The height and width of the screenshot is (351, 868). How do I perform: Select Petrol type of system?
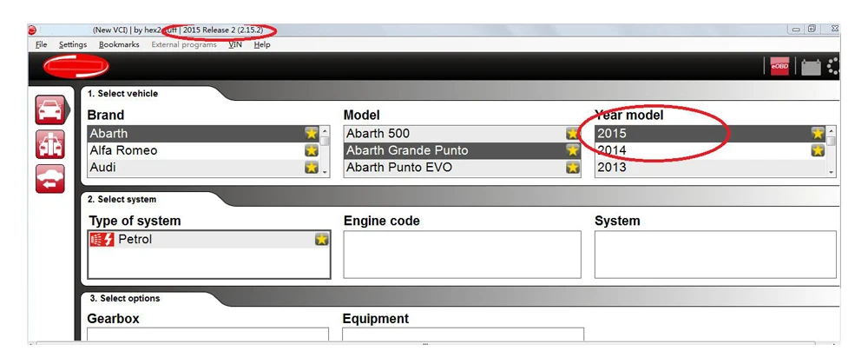209,240
